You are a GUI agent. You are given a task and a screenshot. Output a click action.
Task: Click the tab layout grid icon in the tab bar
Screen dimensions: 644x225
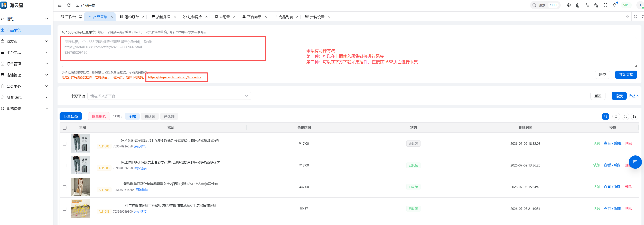[627, 16]
